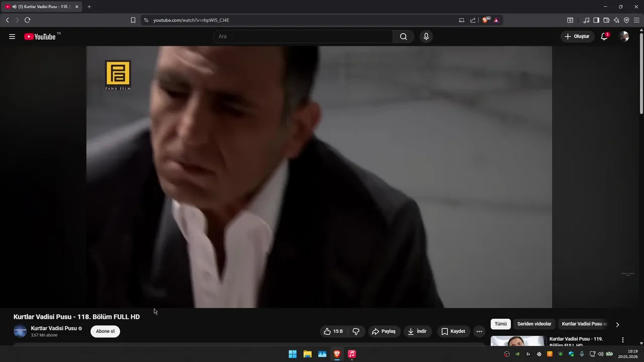Screen dimensions: 644x362
Task: Select the Kurtlar Vadisi Pusu browser tab
Action: [x=42, y=7]
